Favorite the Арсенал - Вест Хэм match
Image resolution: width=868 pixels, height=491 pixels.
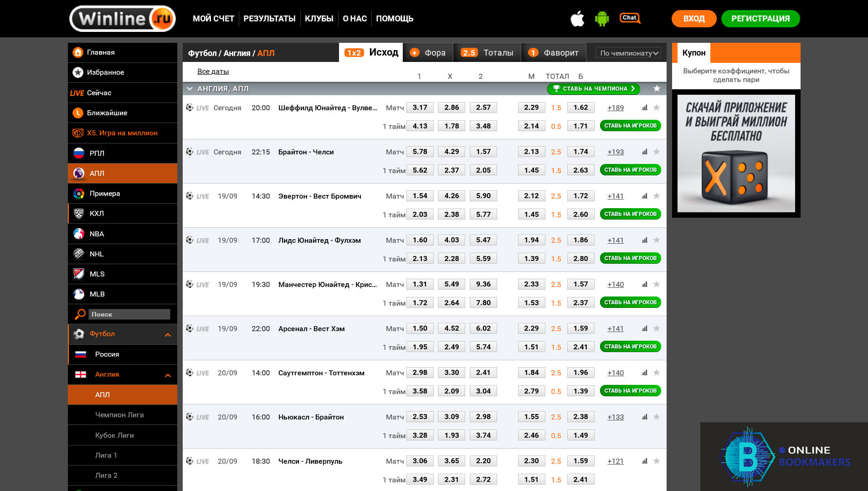coord(657,328)
